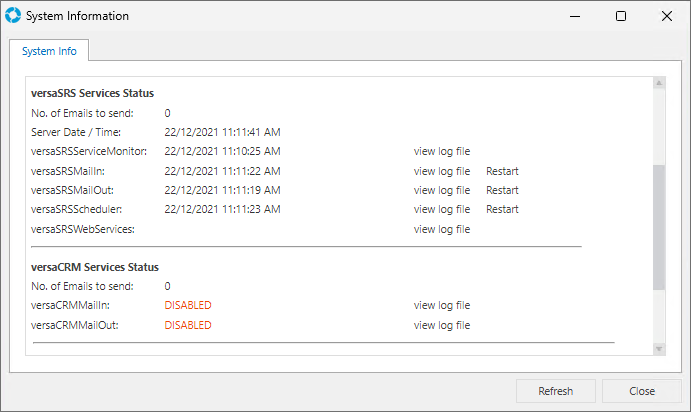View log file for versaSRSMailIn
This screenshot has width=691, height=412.
(x=441, y=171)
